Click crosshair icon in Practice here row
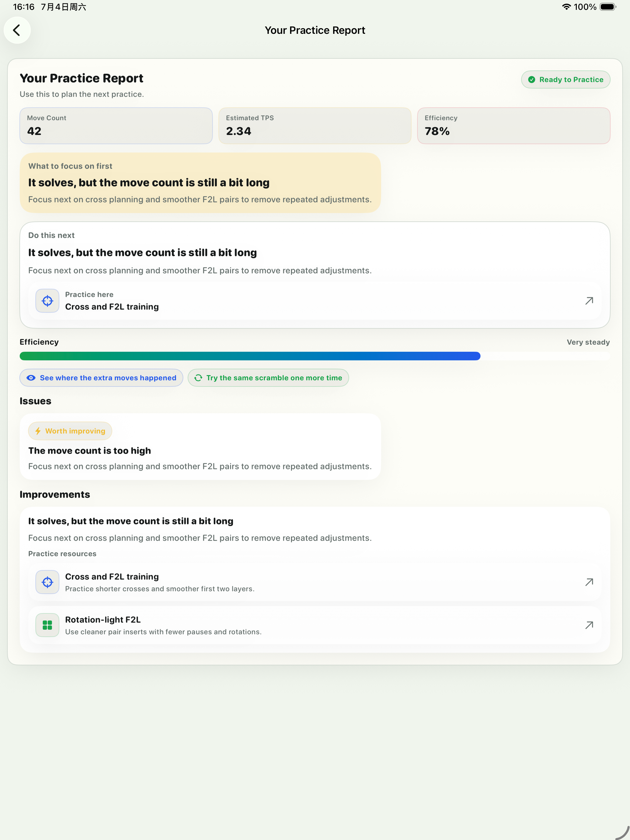 pos(47,301)
